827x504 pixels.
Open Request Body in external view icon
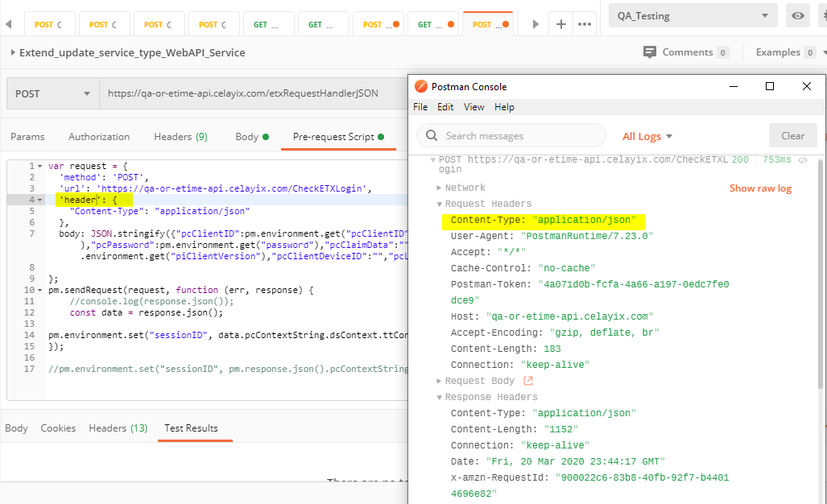(x=528, y=381)
